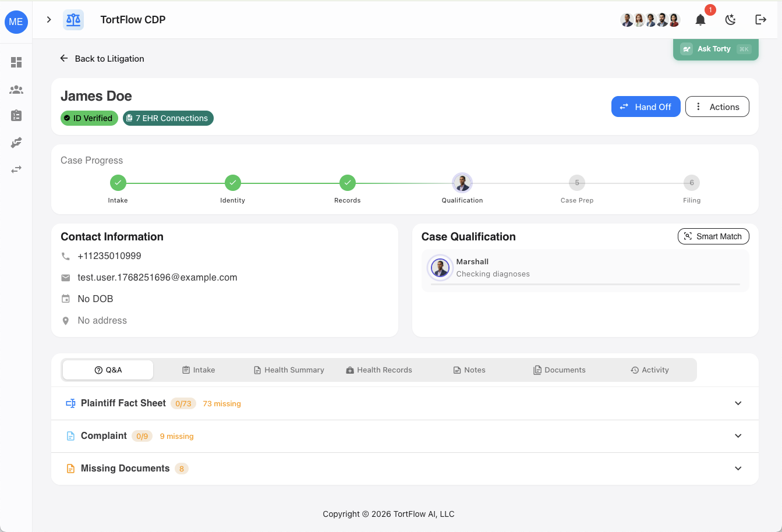Collapse the sidebar with the chevron arrow
The height and width of the screenshot is (532, 782).
[48, 19]
